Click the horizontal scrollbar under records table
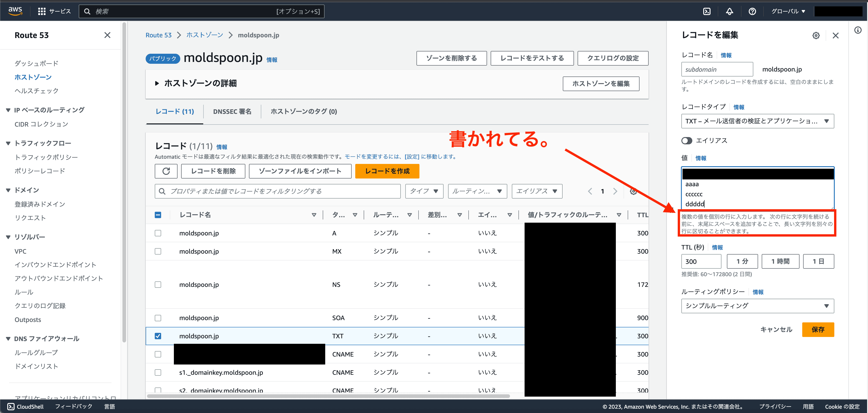 click(328, 396)
